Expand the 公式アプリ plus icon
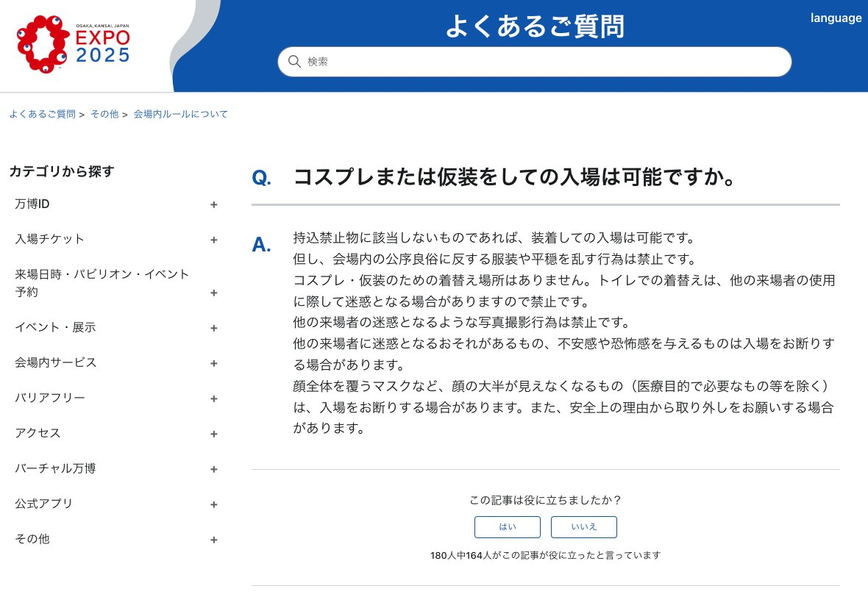The image size is (868, 597). pyautogui.click(x=214, y=504)
